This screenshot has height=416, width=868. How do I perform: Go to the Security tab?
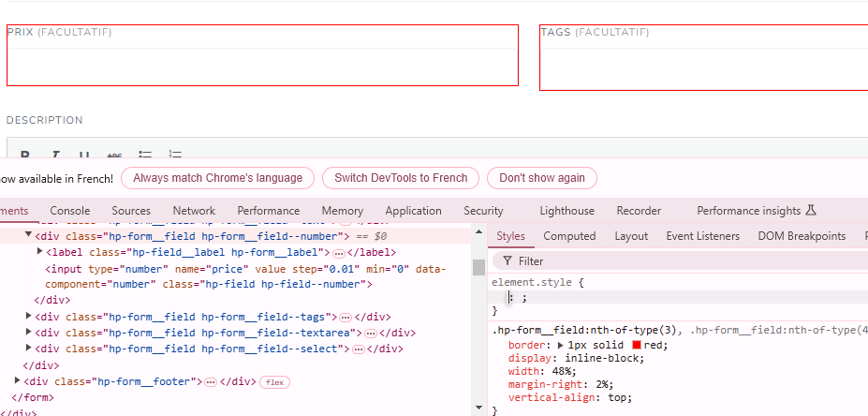[483, 211]
